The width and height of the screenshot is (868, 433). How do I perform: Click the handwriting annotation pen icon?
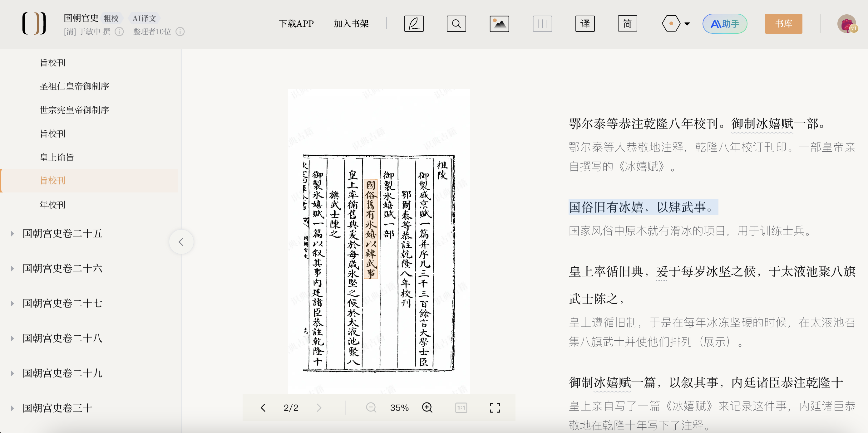point(413,24)
